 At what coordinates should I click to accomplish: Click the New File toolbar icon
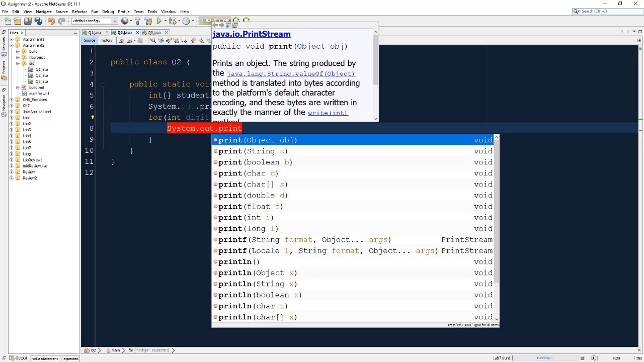point(8,21)
